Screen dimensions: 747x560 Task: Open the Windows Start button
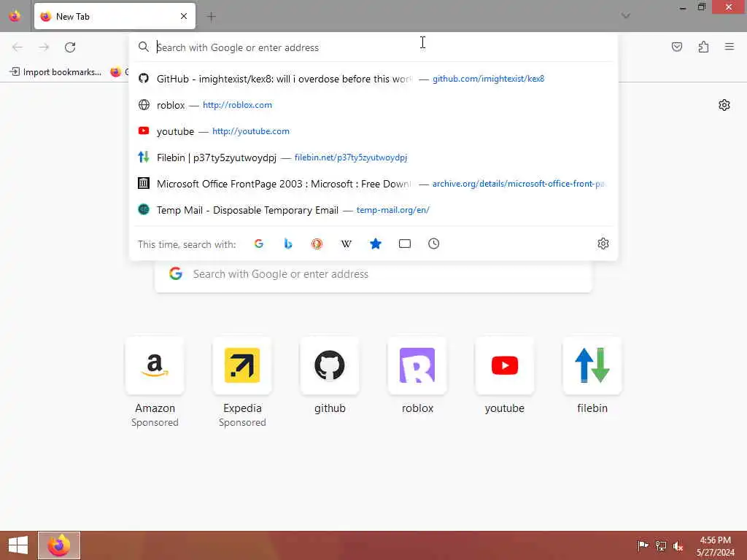pyautogui.click(x=18, y=545)
